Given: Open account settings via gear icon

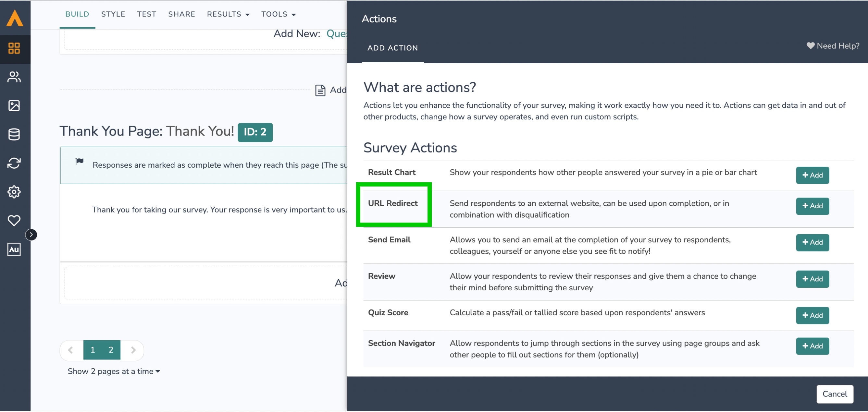Looking at the screenshot, I should pos(15,192).
